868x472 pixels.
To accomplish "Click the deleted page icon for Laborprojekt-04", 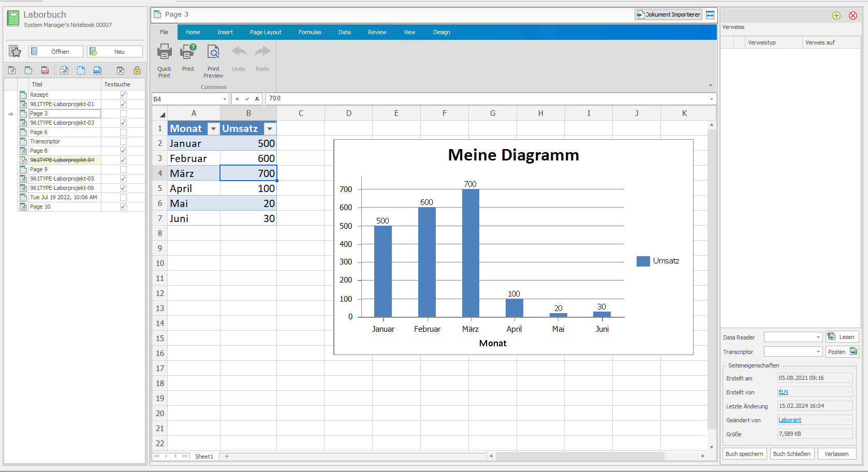I will (x=23, y=160).
